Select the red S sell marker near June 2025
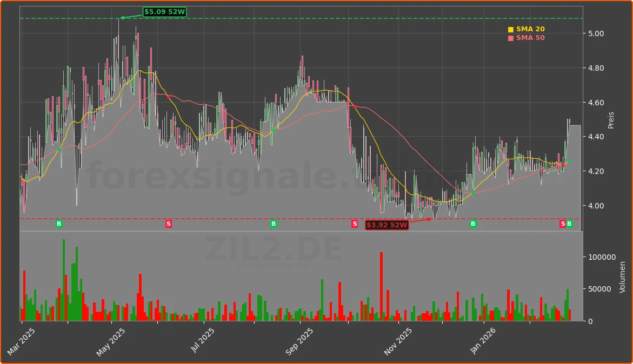The height and width of the screenshot is (364, 633). [169, 223]
